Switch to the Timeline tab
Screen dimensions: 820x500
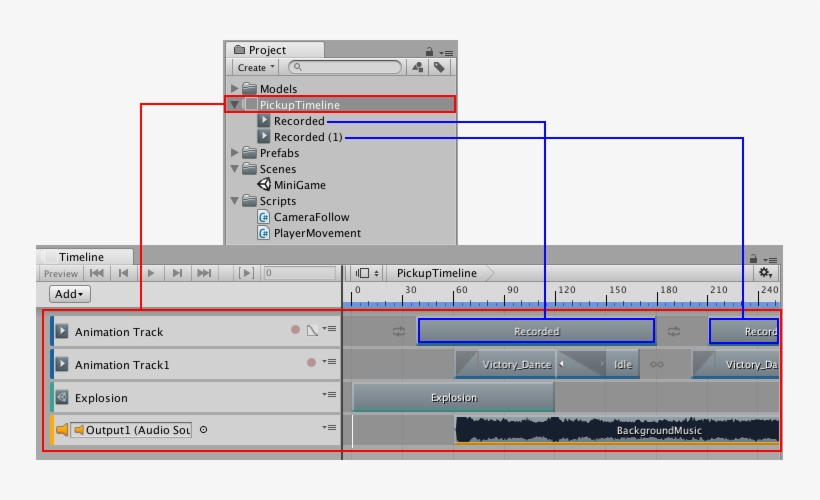(85, 257)
